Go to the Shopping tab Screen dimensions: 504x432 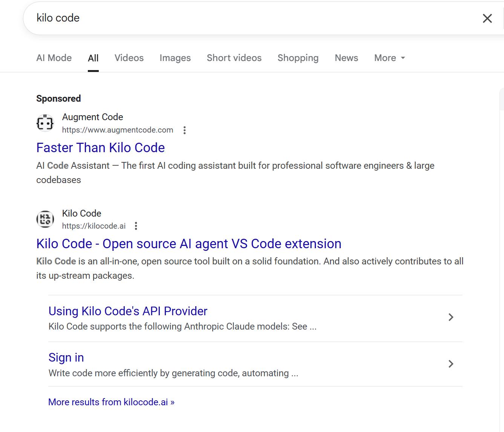pos(298,58)
